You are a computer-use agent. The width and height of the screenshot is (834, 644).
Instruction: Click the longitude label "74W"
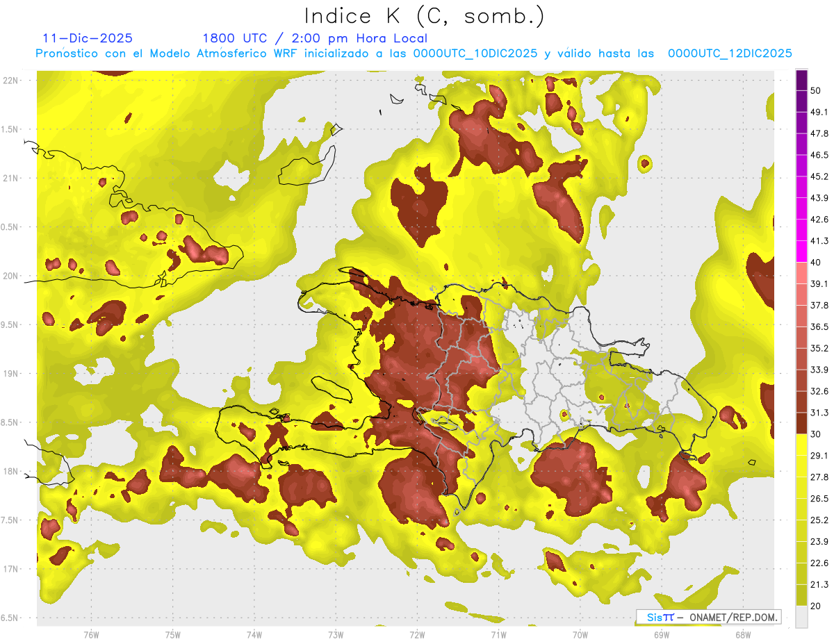(254, 635)
